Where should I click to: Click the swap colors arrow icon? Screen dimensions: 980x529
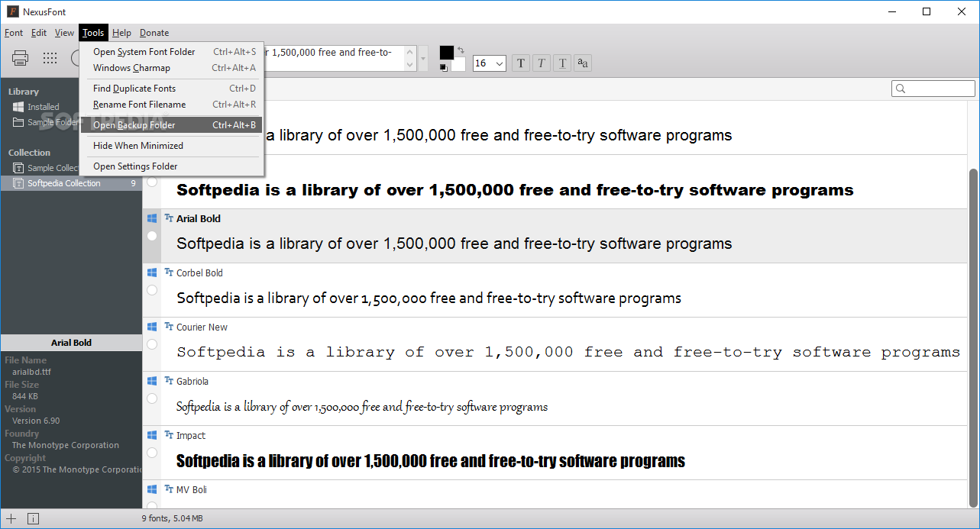461,50
